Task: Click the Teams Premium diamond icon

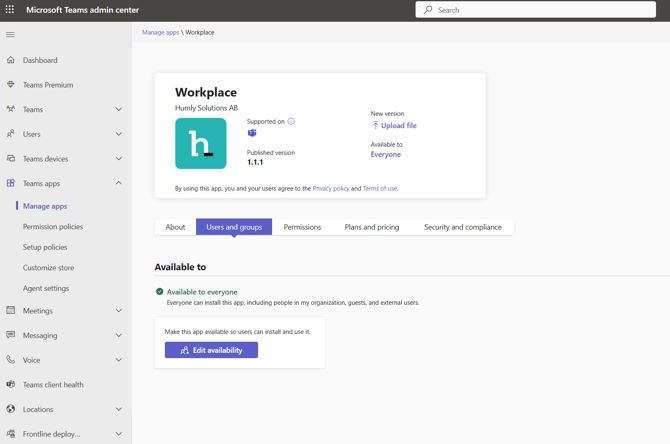Action: pyautogui.click(x=11, y=85)
